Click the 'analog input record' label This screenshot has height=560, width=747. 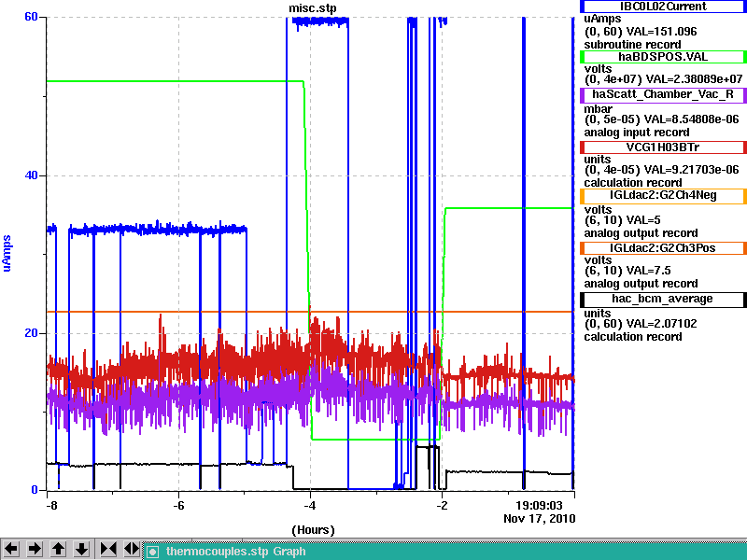pyautogui.click(x=637, y=133)
